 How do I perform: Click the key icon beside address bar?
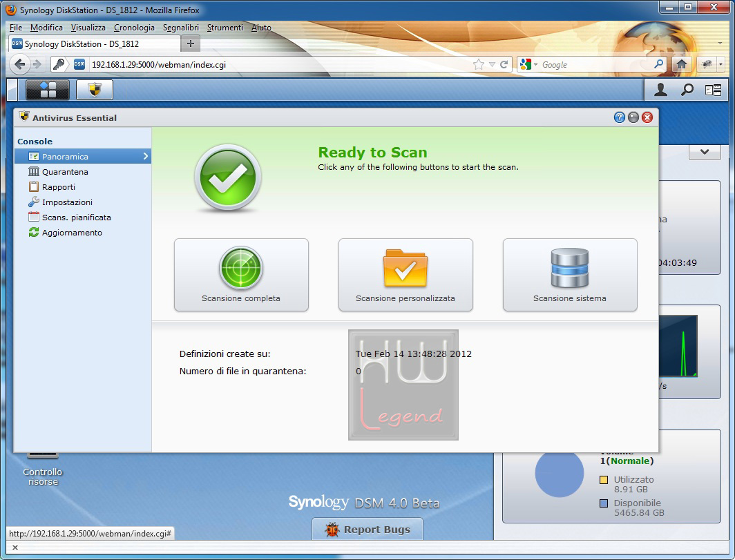click(59, 64)
